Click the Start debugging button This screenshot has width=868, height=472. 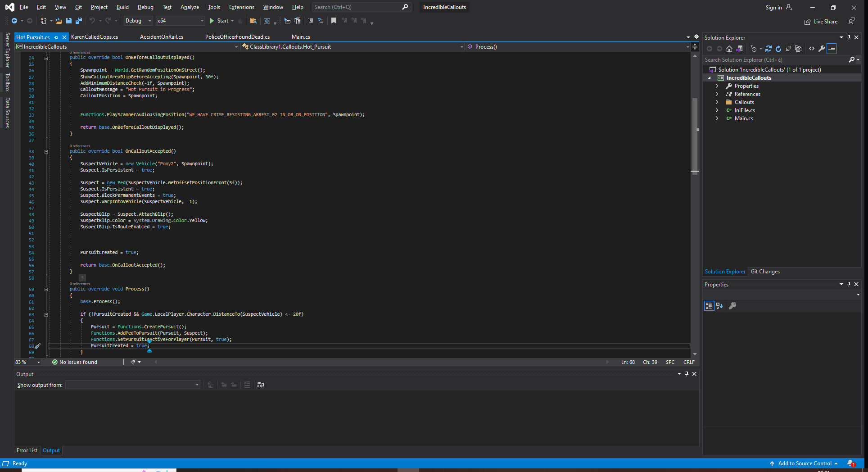tap(219, 21)
